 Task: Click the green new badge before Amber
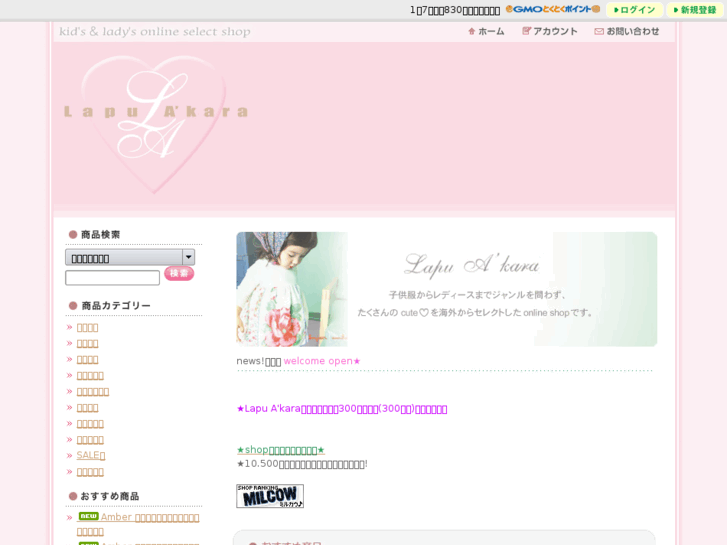pos(88,516)
